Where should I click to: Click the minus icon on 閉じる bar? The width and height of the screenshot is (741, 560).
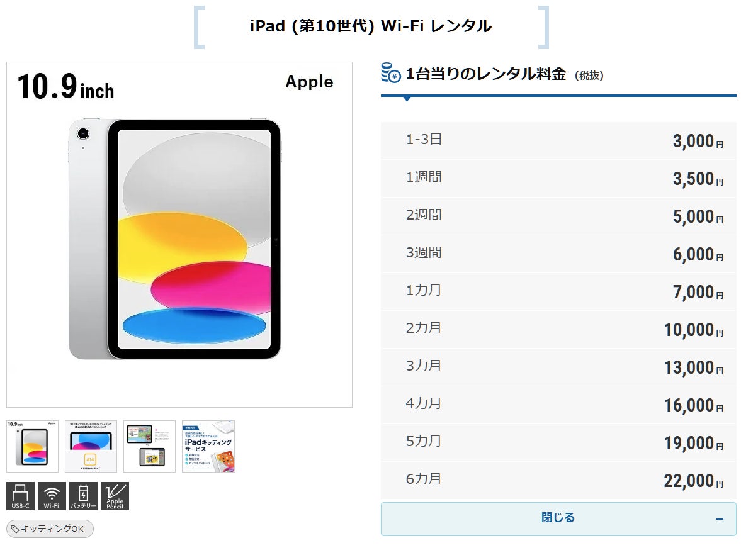pos(719,519)
